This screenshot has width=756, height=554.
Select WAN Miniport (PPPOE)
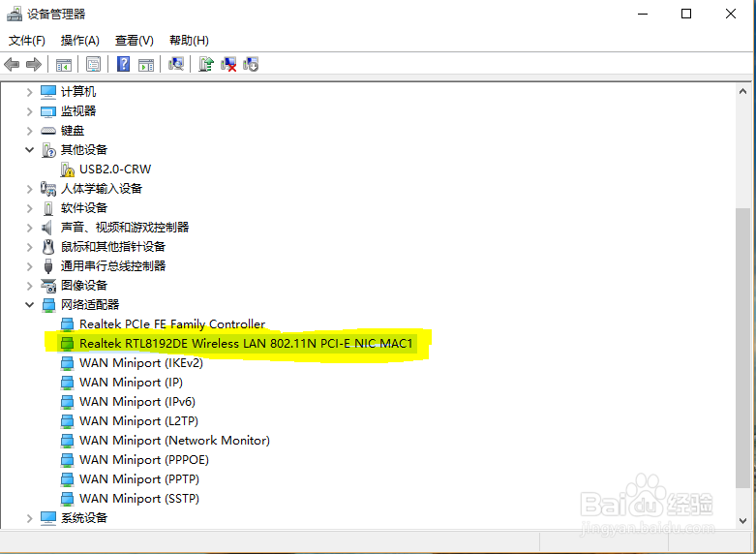pos(144,459)
